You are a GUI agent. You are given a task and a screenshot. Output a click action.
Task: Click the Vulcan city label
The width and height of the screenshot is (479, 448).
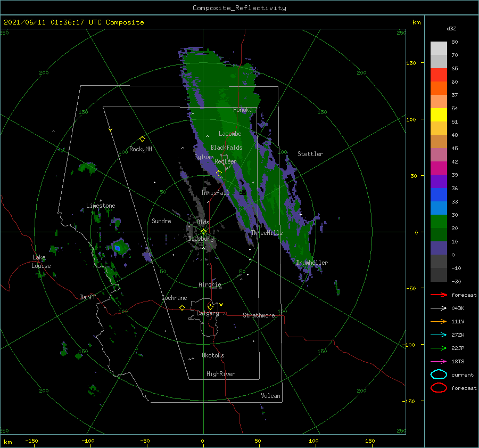[271, 396]
